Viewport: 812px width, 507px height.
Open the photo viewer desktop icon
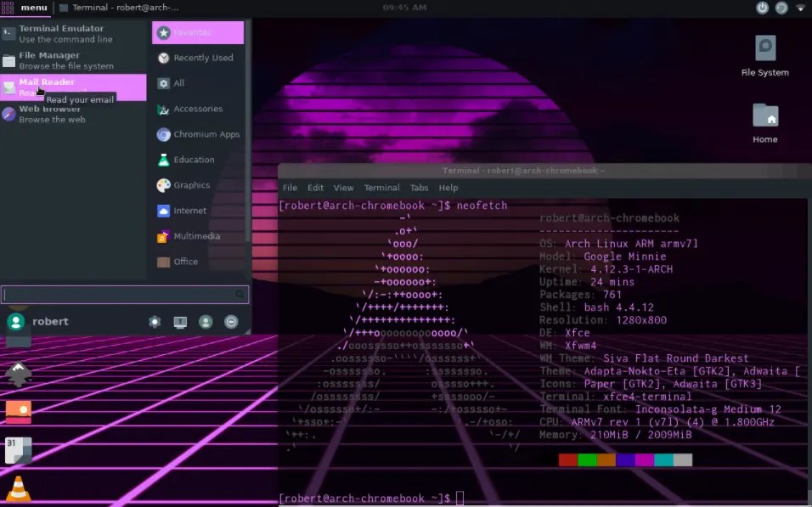tap(17, 412)
